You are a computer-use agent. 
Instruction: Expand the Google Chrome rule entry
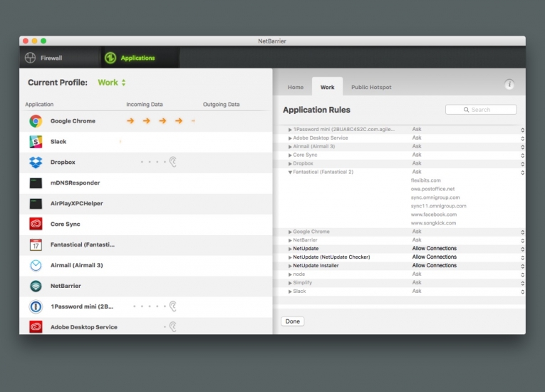290,232
